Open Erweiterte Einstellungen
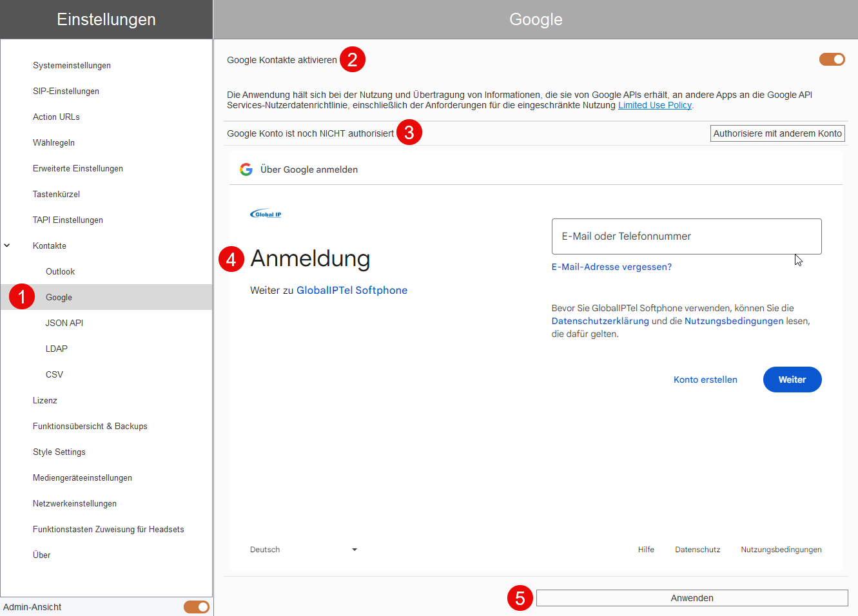 [x=77, y=168]
